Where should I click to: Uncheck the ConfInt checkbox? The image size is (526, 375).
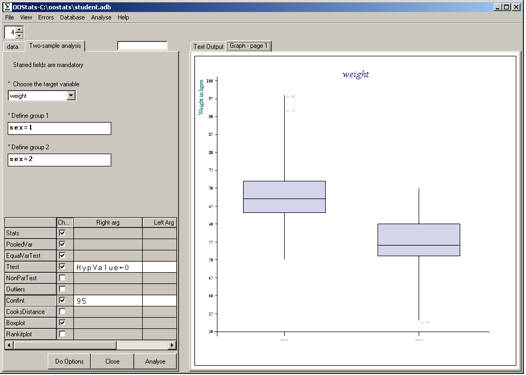pos(62,300)
